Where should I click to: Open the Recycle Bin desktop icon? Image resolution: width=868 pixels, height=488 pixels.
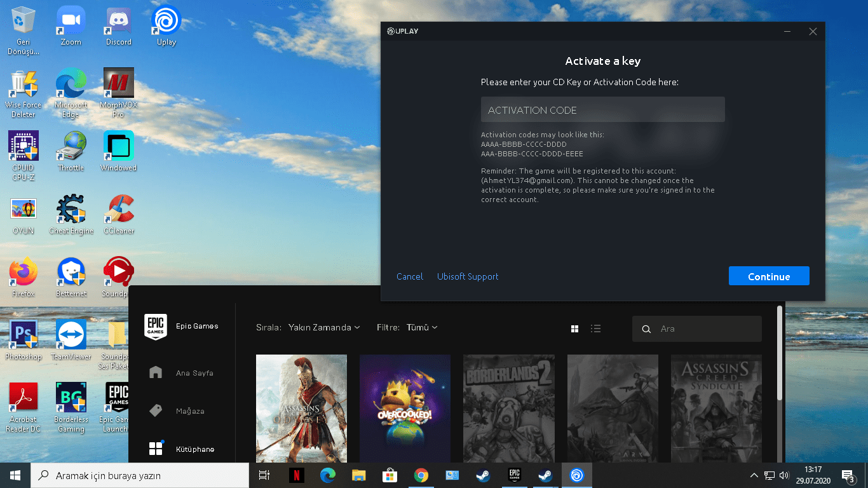[x=24, y=30]
